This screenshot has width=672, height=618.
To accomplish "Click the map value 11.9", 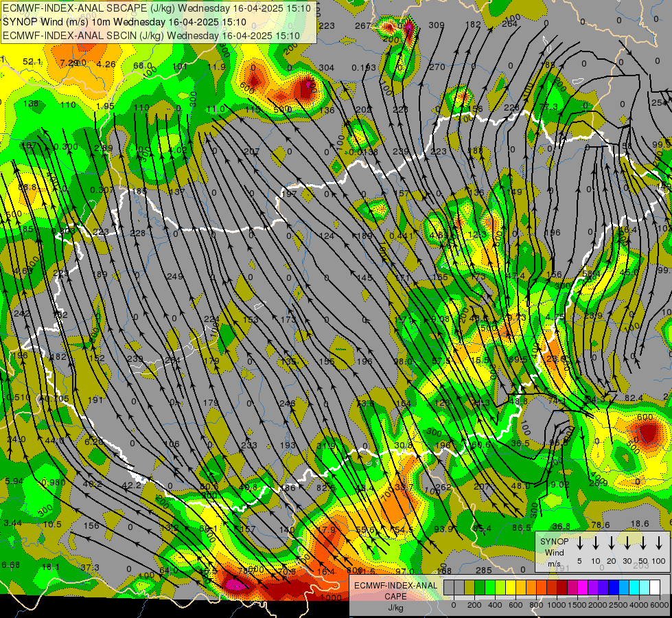I will coord(216,67).
